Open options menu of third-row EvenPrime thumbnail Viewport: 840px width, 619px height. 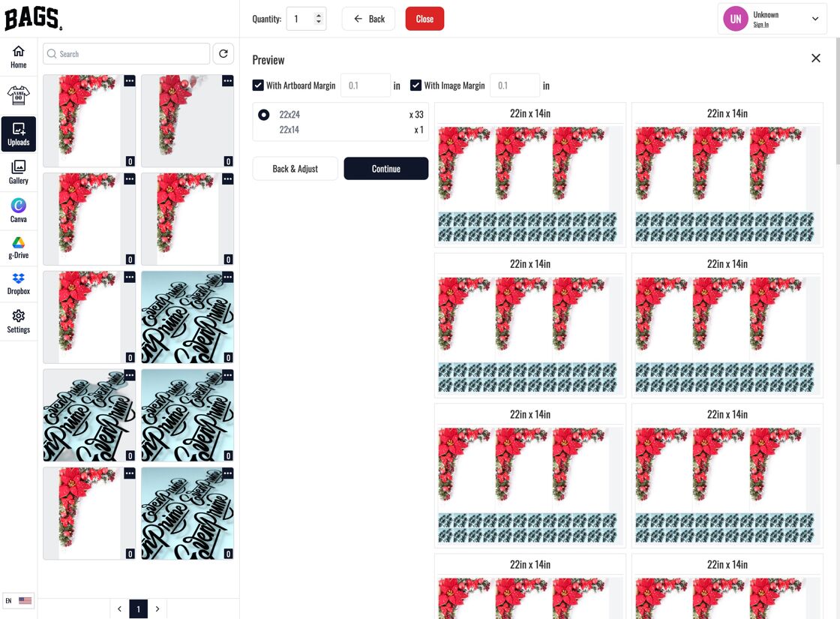point(228,277)
